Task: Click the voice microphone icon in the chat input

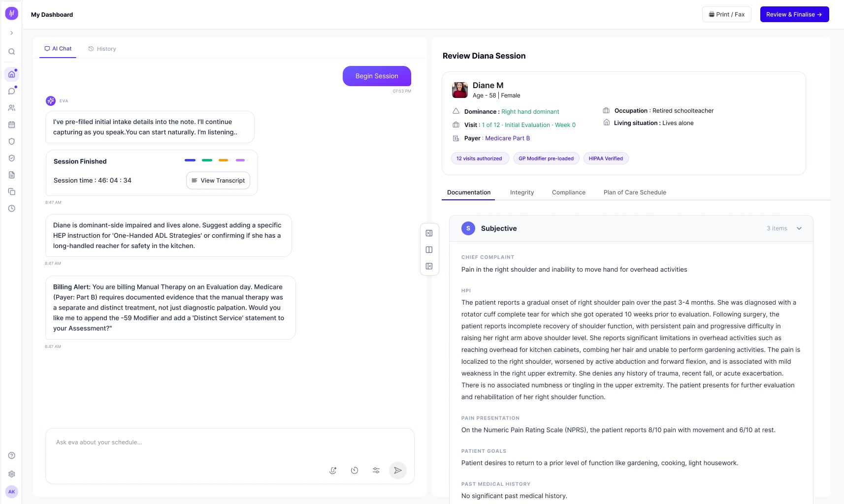Action: click(x=333, y=471)
